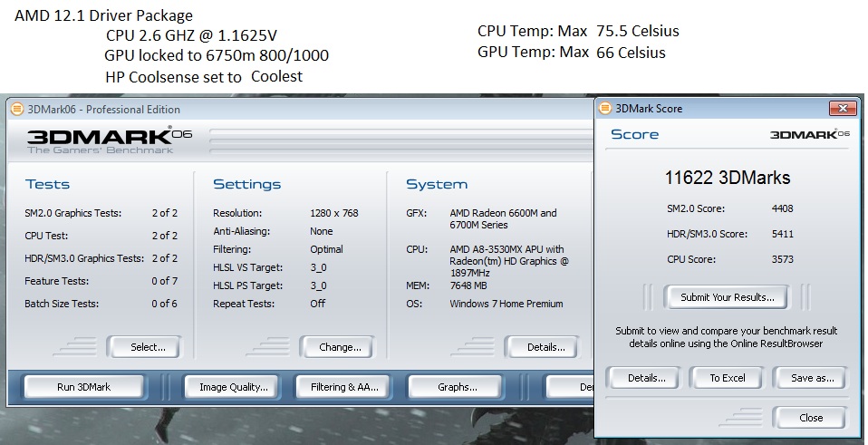This screenshot has height=445, width=868.
Task: Click the HDR/SM3.0 Graphics Tests label
Action: 84,258
